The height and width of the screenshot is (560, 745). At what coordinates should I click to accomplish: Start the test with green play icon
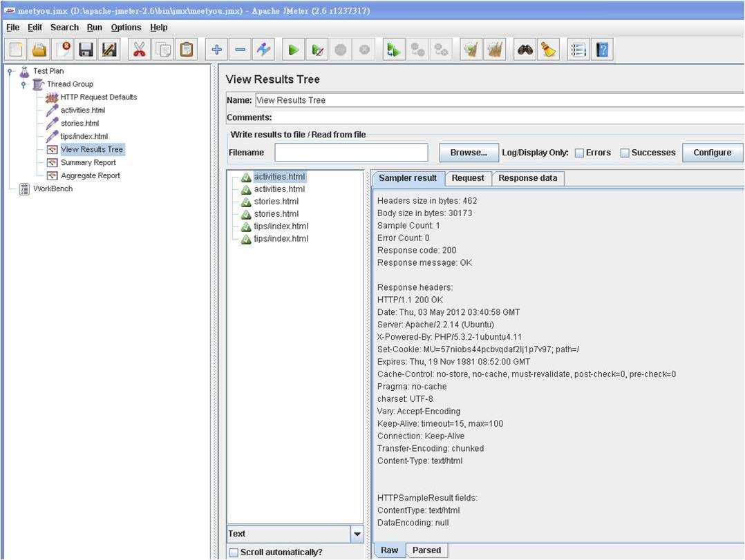pyautogui.click(x=294, y=49)
